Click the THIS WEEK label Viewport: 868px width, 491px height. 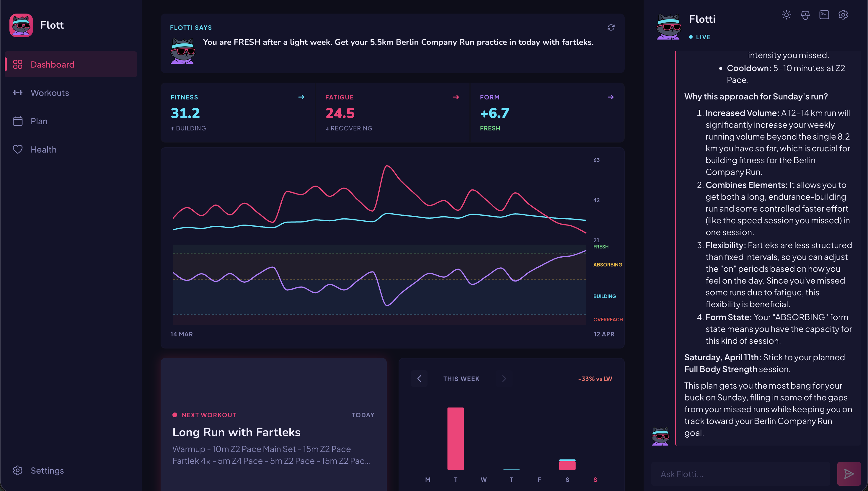[461, 379]
